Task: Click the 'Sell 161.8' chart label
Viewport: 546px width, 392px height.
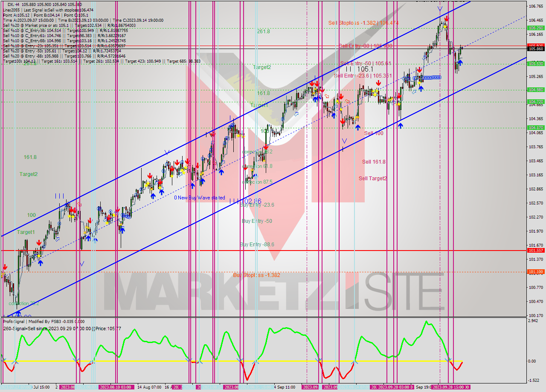Action: tap(374, 161)
